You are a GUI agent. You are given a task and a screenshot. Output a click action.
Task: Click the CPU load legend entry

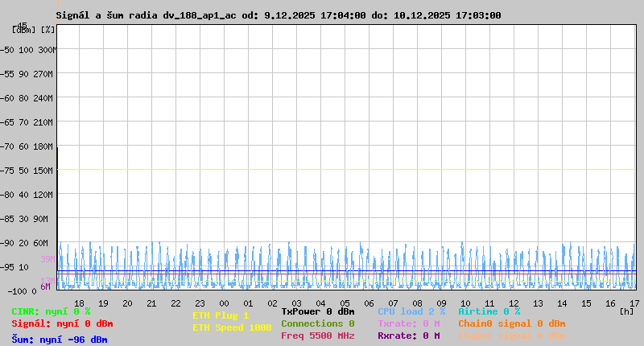(411, 311)
